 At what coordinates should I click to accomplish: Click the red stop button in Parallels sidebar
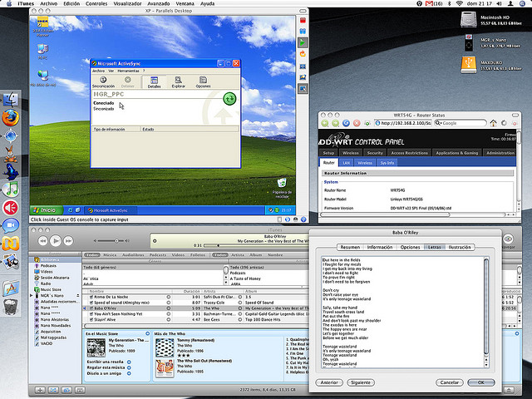pos(303,20)
